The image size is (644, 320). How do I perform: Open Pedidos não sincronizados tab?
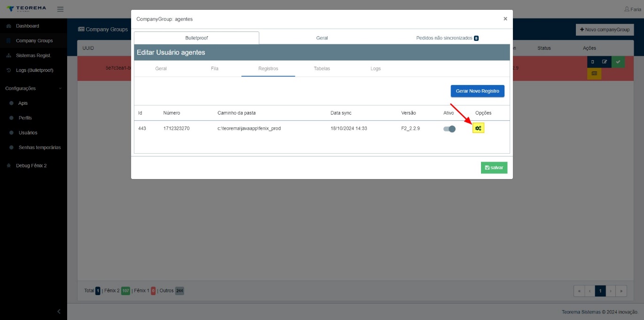coord(447,38)
